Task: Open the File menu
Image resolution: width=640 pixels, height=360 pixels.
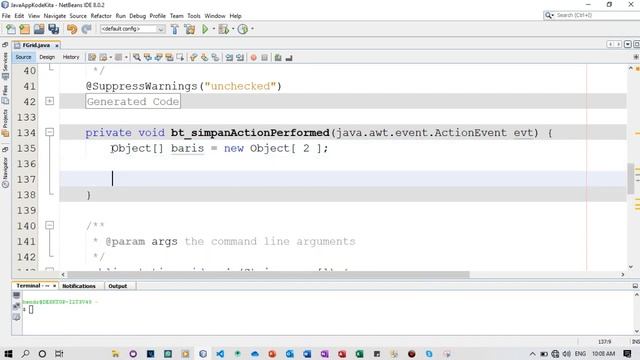Action: click(6, 16)
